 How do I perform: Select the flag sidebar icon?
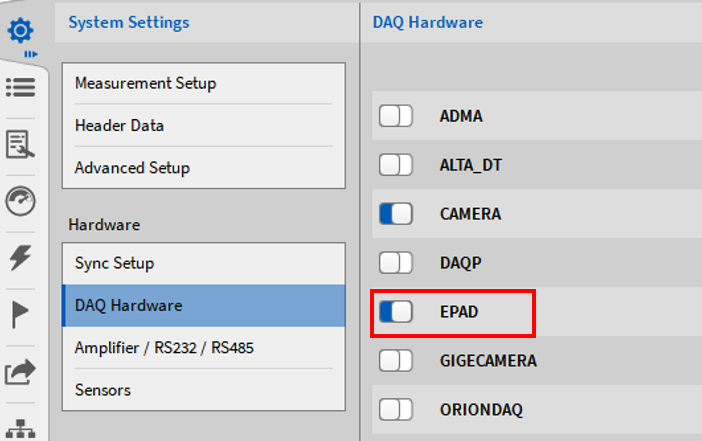pyautogui.click(x=20, y=315)
